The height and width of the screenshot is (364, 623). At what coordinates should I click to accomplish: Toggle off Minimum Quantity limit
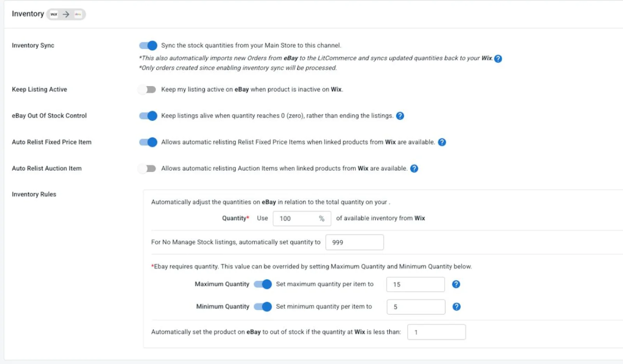click(x=263, y=307)
